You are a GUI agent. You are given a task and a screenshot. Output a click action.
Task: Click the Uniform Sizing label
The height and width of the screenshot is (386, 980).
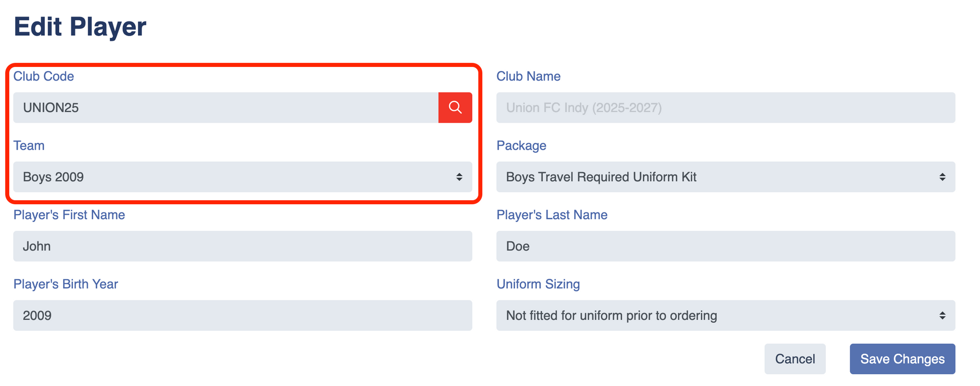point(538,284)
